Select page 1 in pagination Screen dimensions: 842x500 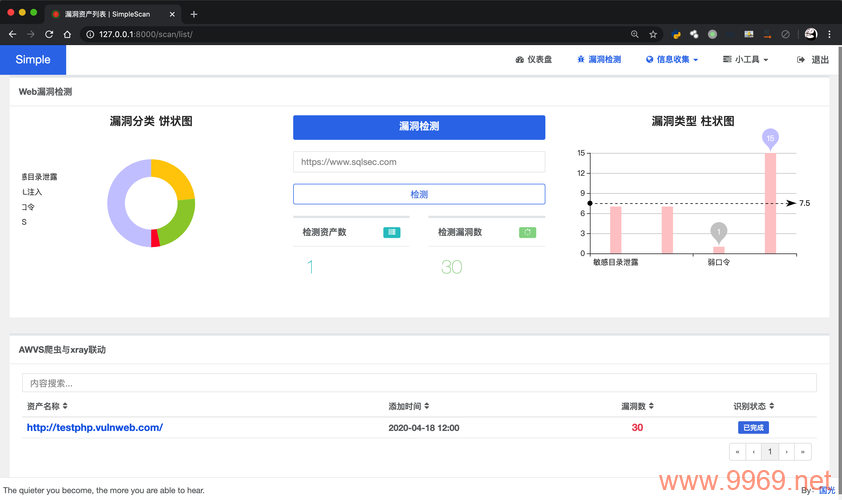[770, 452]
